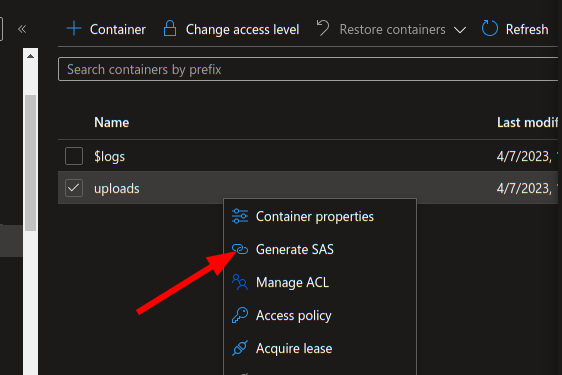Focus the Search containers by prefix field
Image resolution: width=562 pixels, height=375 pixels.
click(x=308, y=69)
